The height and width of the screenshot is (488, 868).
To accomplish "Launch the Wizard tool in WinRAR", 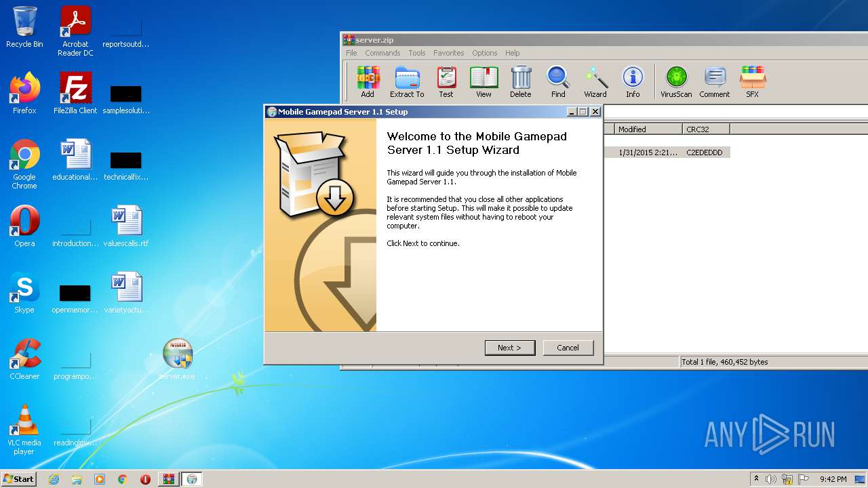I will pyautogui.click(x=595, y=82).
